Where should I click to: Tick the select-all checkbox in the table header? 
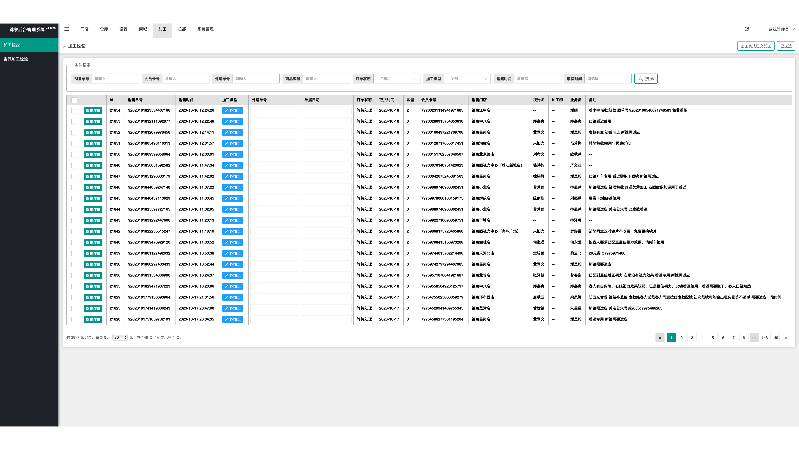pyautogui.click(x=74, y=100)
